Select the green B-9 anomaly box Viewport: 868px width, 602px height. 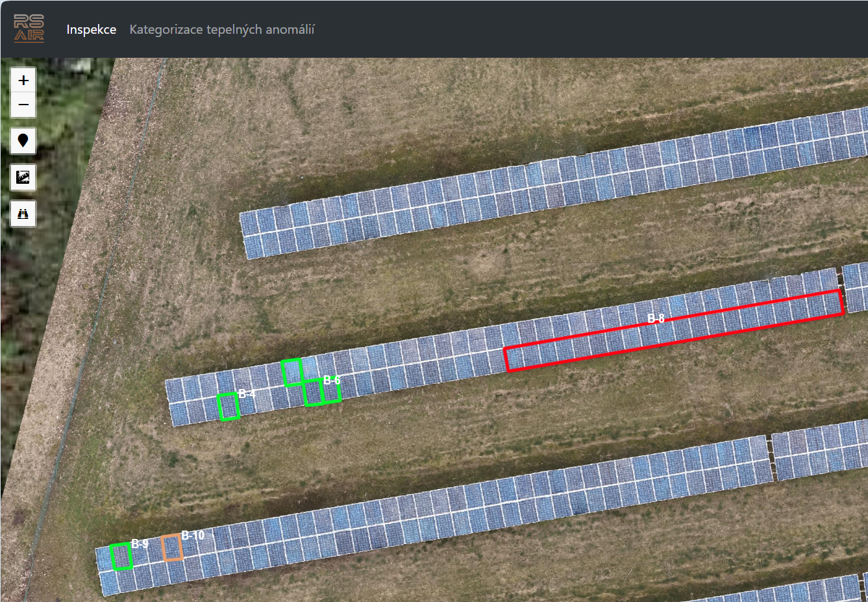click(x=121, y=557)
